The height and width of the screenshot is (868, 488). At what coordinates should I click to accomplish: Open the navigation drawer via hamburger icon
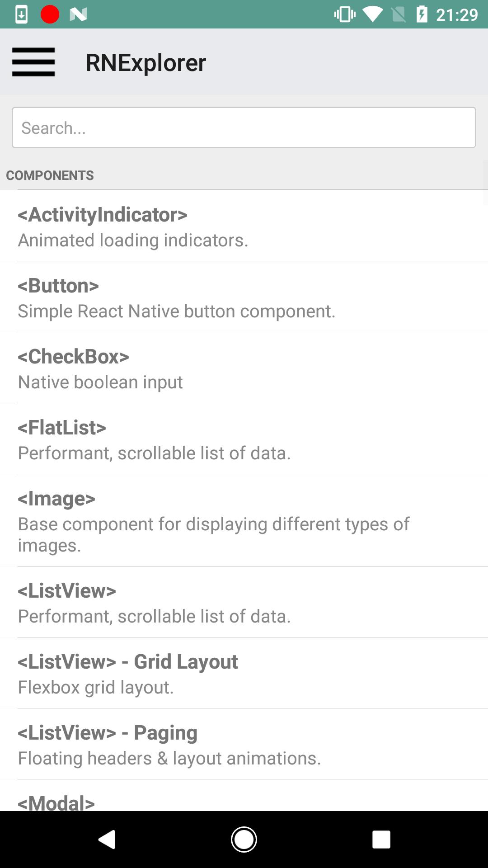(x=33, y=62)
